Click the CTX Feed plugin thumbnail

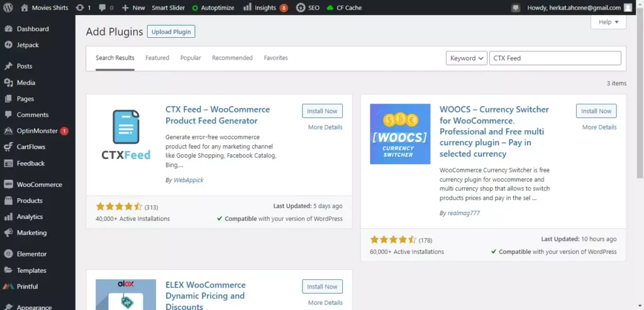126,134
